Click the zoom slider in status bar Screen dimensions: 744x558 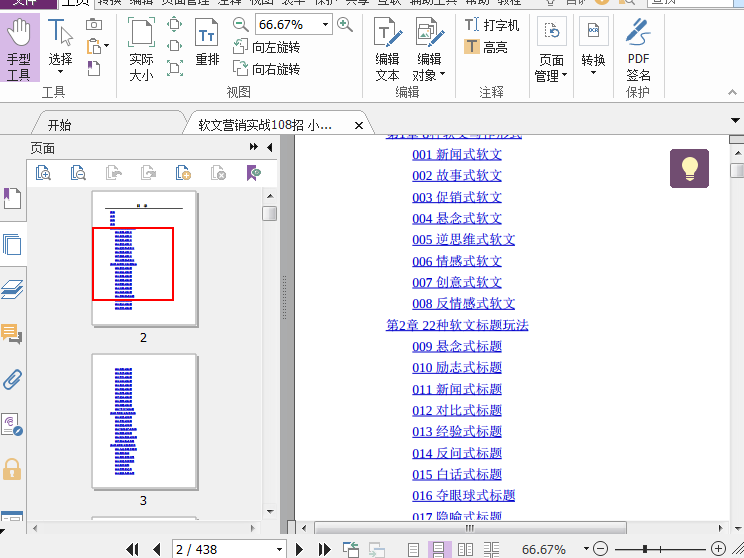tap(645, 549)
